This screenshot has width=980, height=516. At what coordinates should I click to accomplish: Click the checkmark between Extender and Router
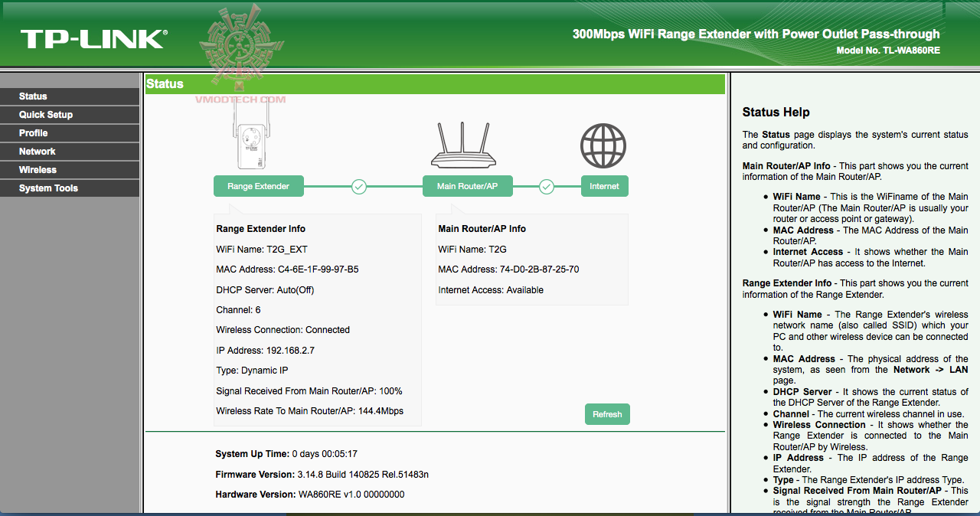pos(359,186)
